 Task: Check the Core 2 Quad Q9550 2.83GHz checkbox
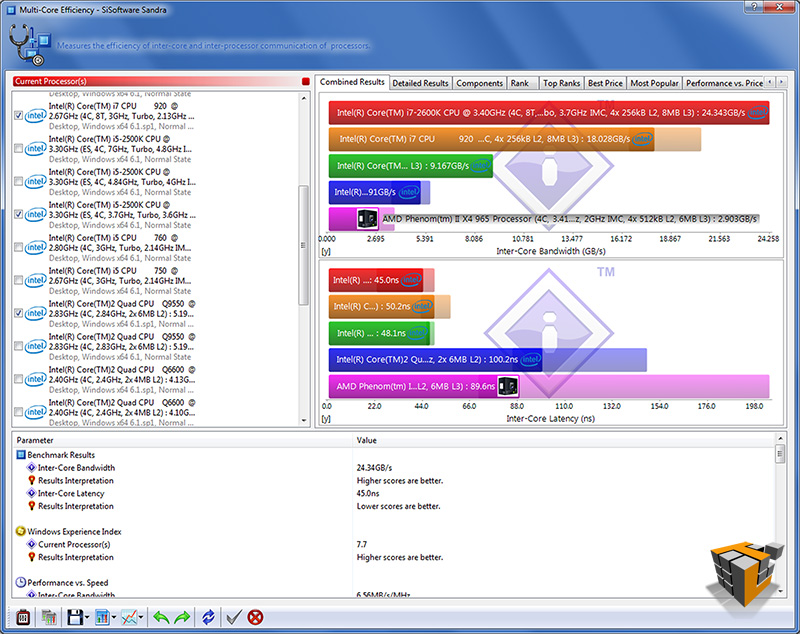tap(18, 346)
